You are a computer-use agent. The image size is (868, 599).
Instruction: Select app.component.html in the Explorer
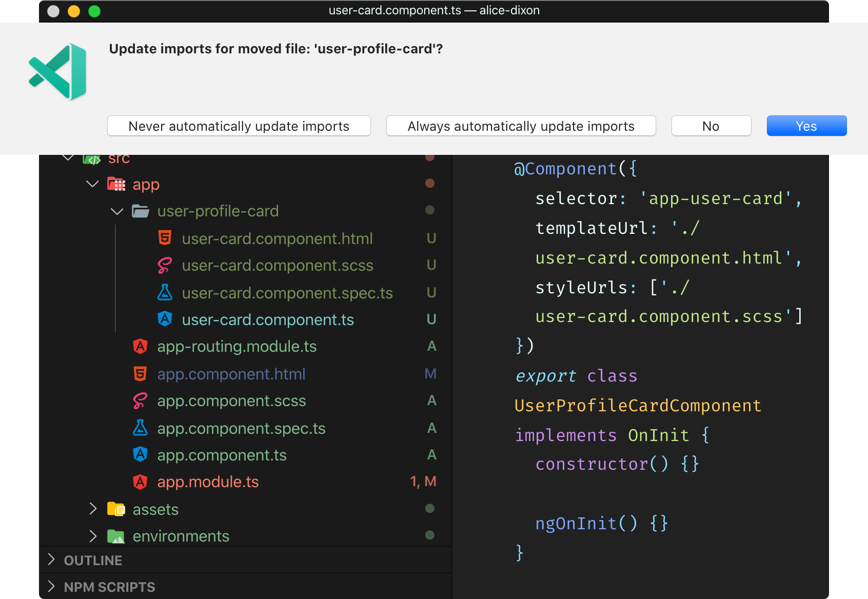tap(231, 373)
